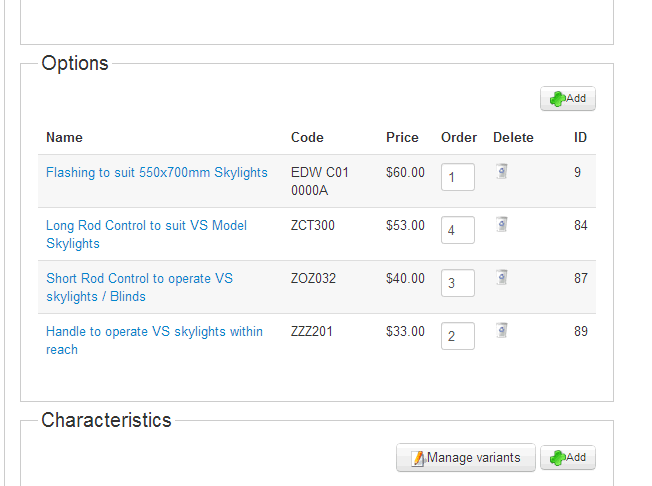Click the order field for ZCT300
This screenshot has height=486, width=652.
[x=457, y=231]
